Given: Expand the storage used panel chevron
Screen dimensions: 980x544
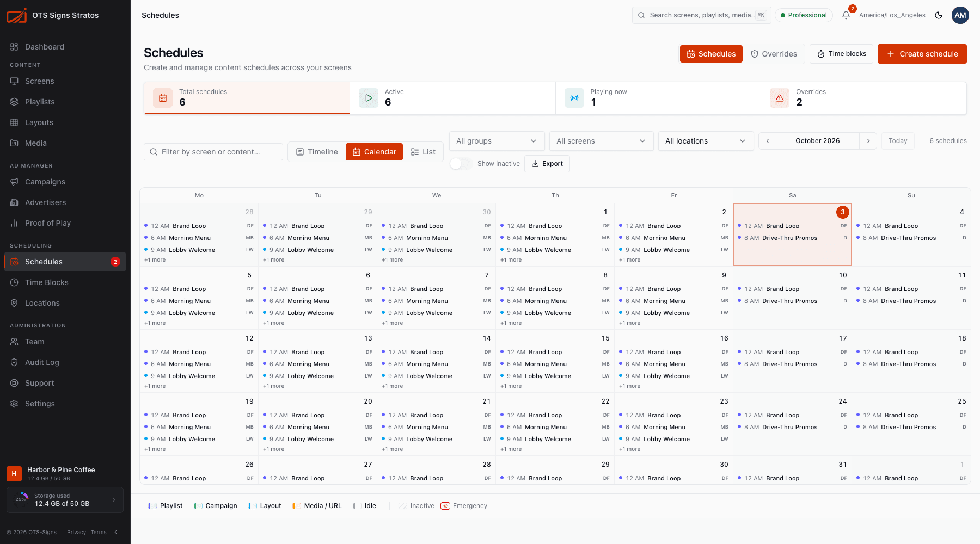Looking at the screenshot, I should [114, 500].
